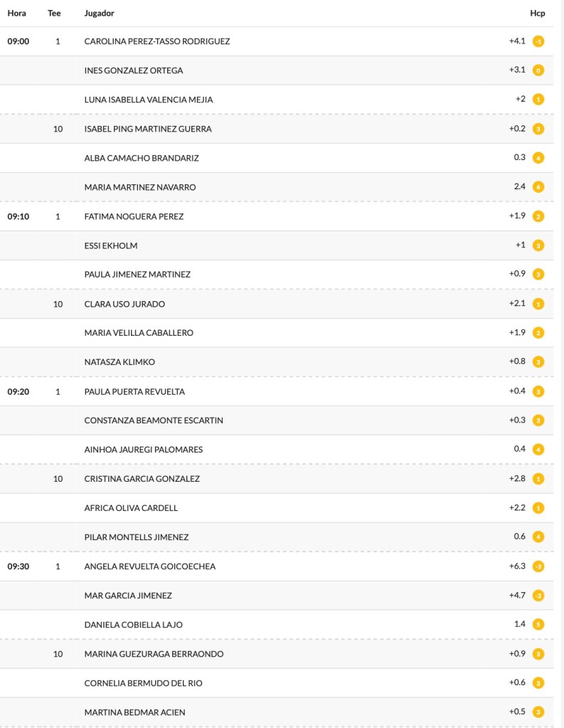Click the Jugador column header

coord(99,13)
